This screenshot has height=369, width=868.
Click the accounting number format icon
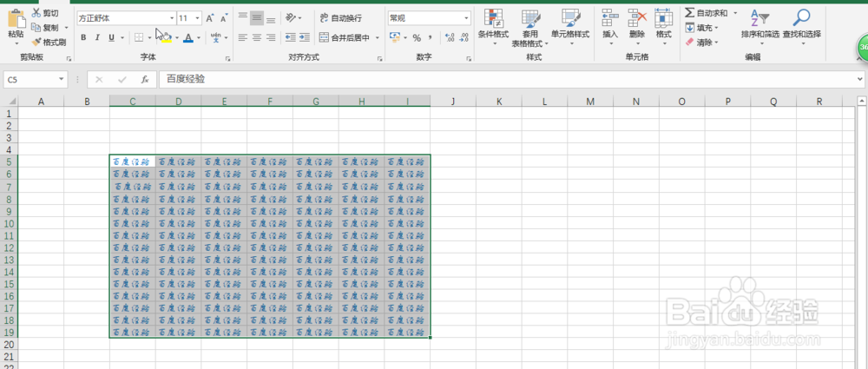(395, 37)
